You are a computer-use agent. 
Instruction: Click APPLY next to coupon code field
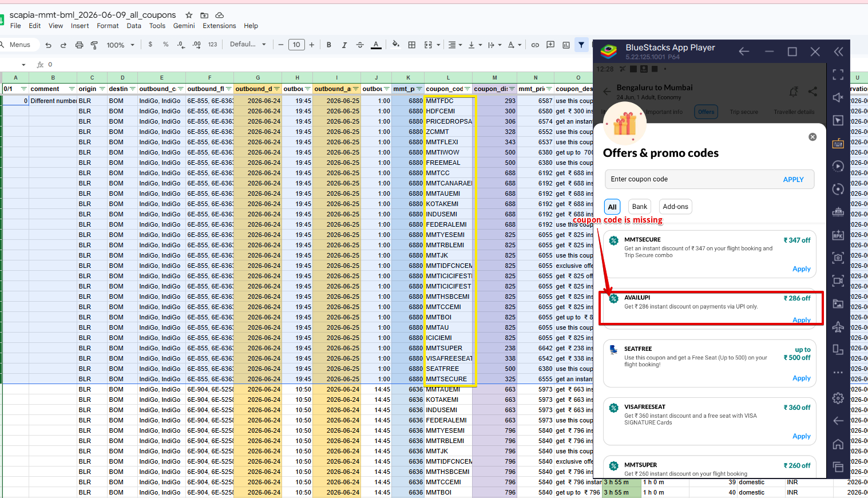793,180
